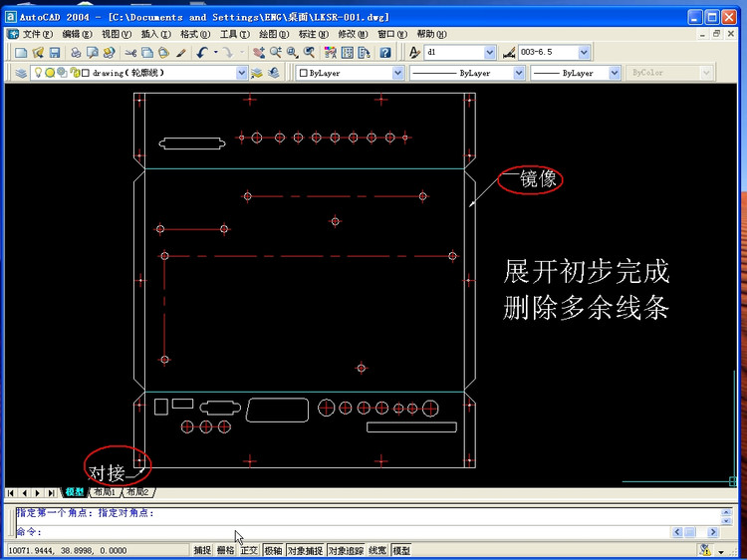Viewport: 747px width, 560px height.
Task: Save the drawing with the floppy disk icon
Action: pos(55,53)
